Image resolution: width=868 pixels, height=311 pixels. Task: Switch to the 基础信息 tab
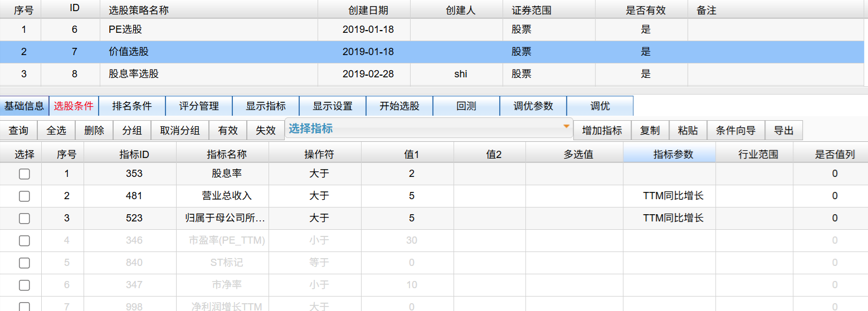click(x=25, y=106)
